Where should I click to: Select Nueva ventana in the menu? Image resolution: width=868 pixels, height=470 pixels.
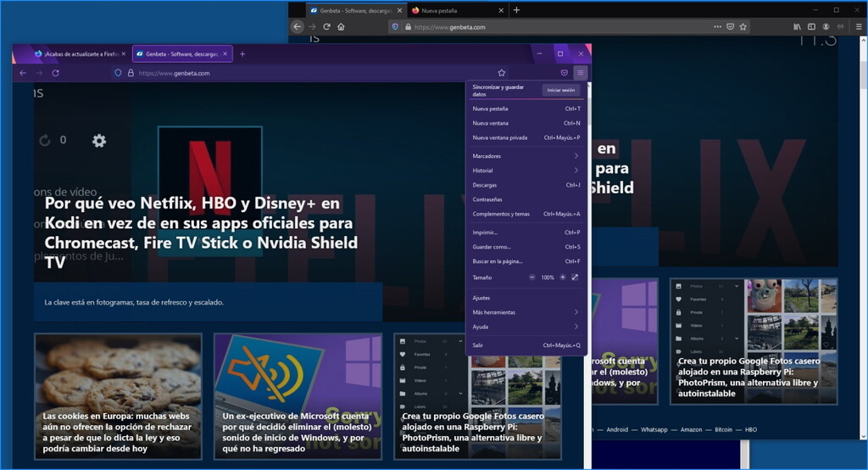[526, 123]
